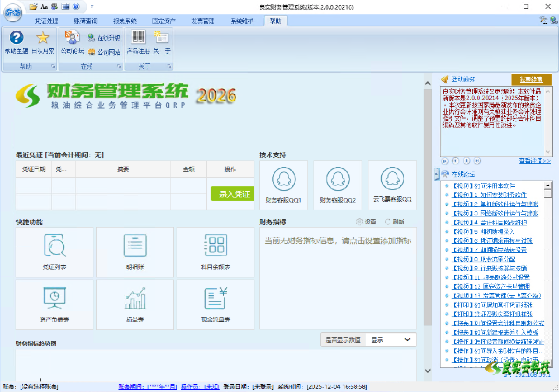
Task: Open the 系统维护 ribbon tab
Action: [x=243, y=20]
